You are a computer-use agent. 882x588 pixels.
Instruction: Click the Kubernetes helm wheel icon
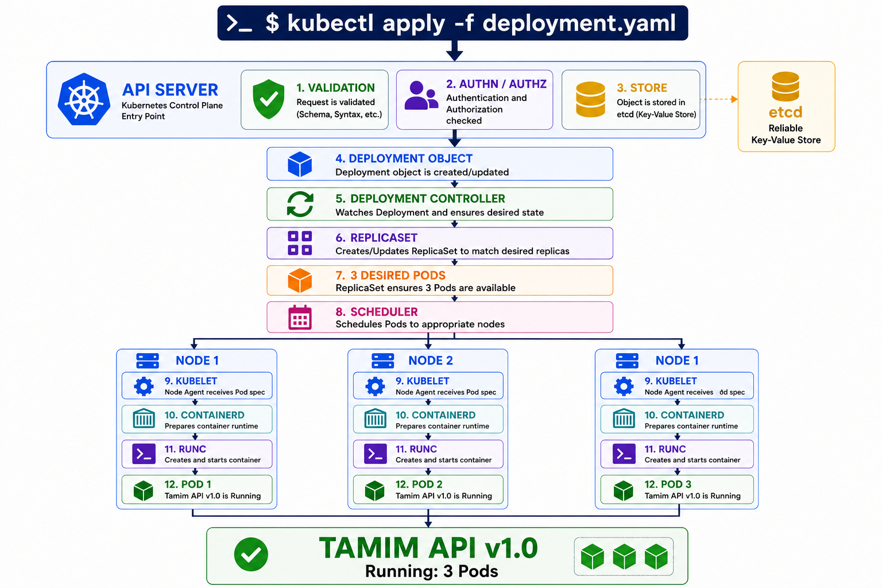click(x=84, y=99)
